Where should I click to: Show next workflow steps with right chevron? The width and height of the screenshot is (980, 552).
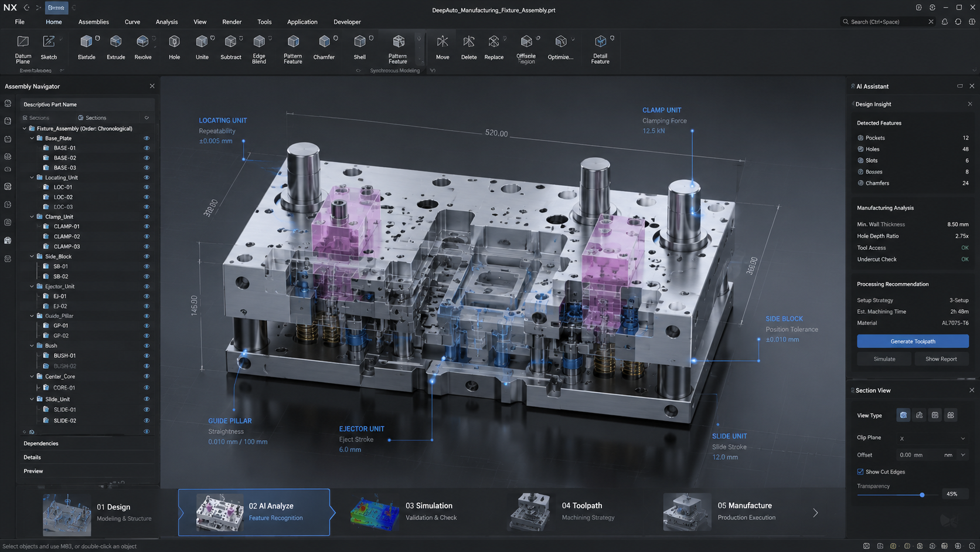815,513
